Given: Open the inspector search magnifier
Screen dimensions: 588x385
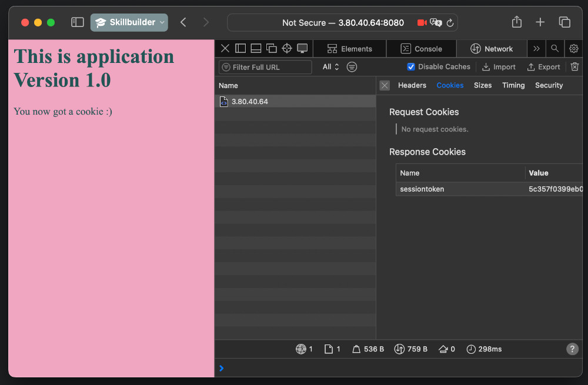Looking at the screenshot, I should tap(554, 49).
